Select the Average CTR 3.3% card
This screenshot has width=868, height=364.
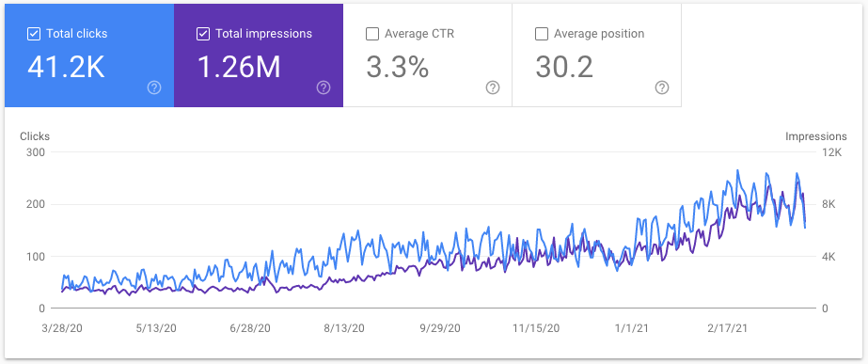tap(427, 55)
